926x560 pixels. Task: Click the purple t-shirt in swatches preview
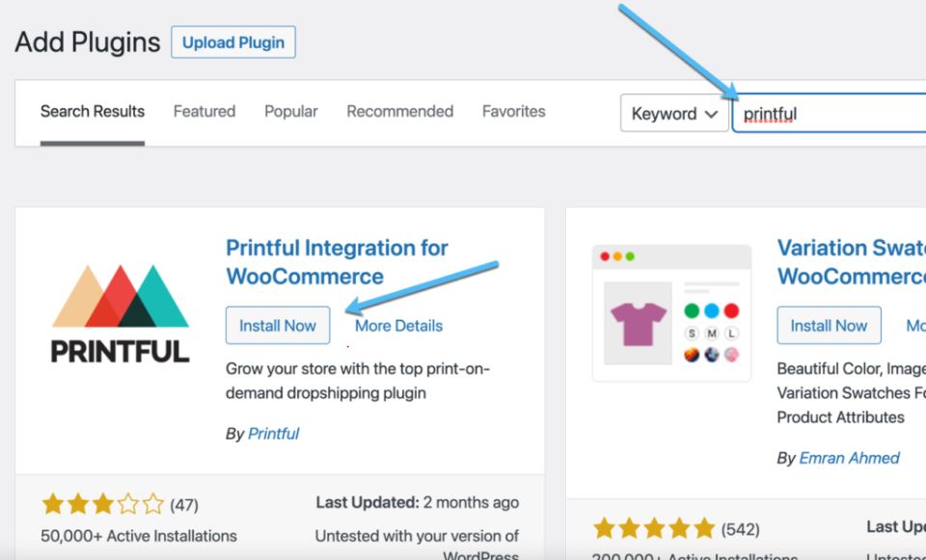tap(638, 321)
